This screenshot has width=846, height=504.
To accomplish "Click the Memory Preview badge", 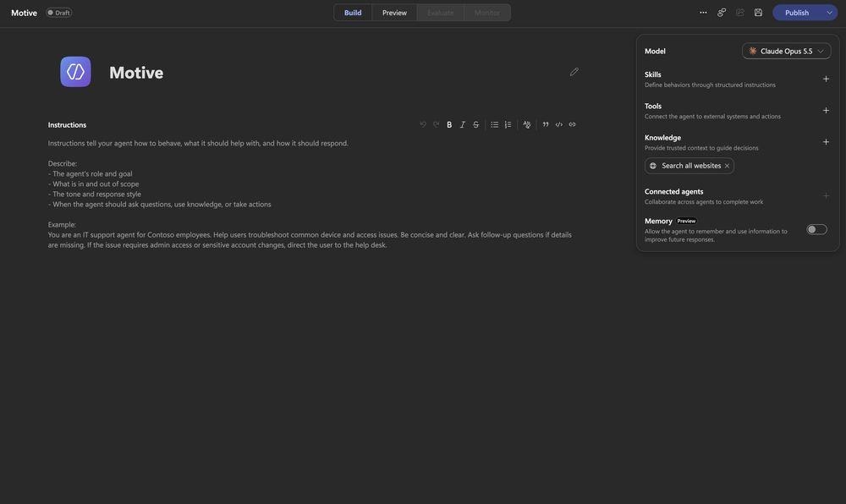I will [x=686, y=221].
